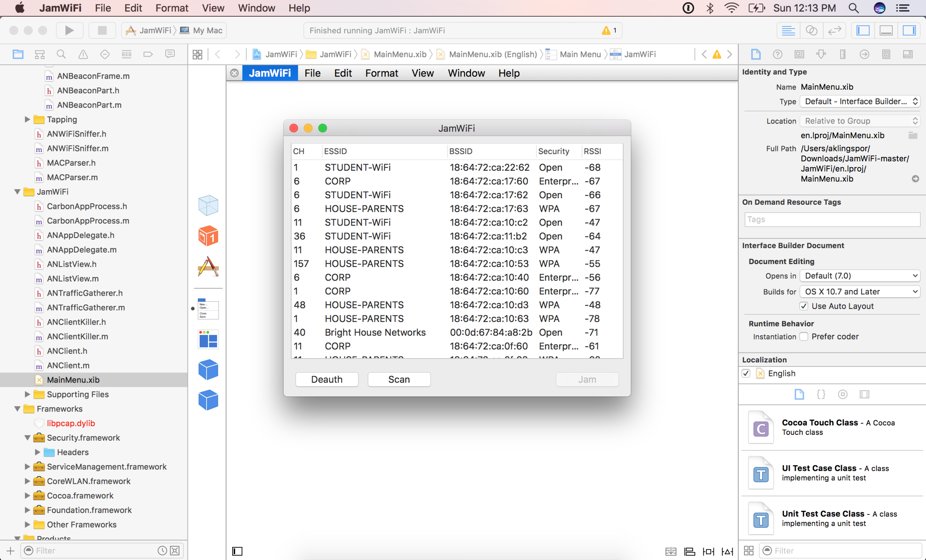Open the Project navigator folder icon
The height and width of the screenshot is (560, 926).
click(18, 54)
